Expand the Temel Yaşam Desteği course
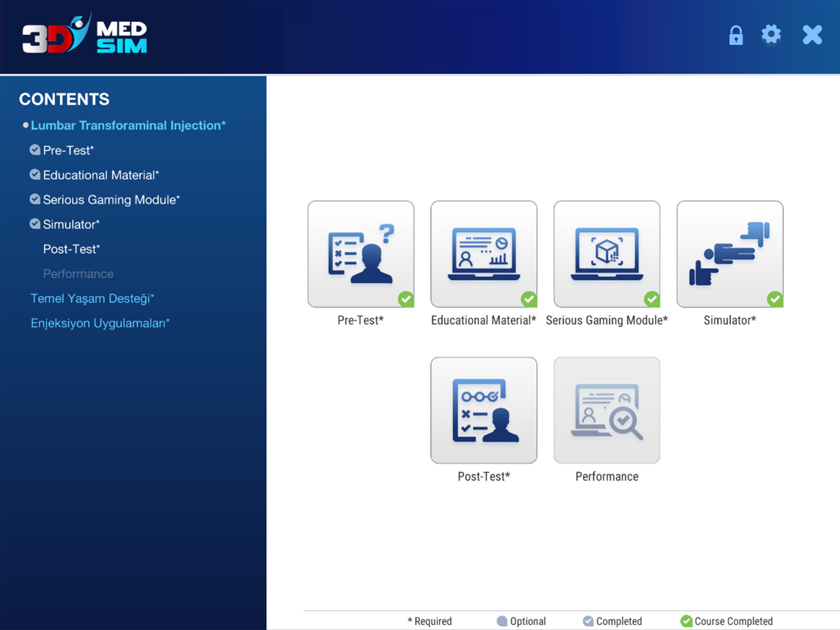Viewport: 840px width, 630px height. [92, 298]
